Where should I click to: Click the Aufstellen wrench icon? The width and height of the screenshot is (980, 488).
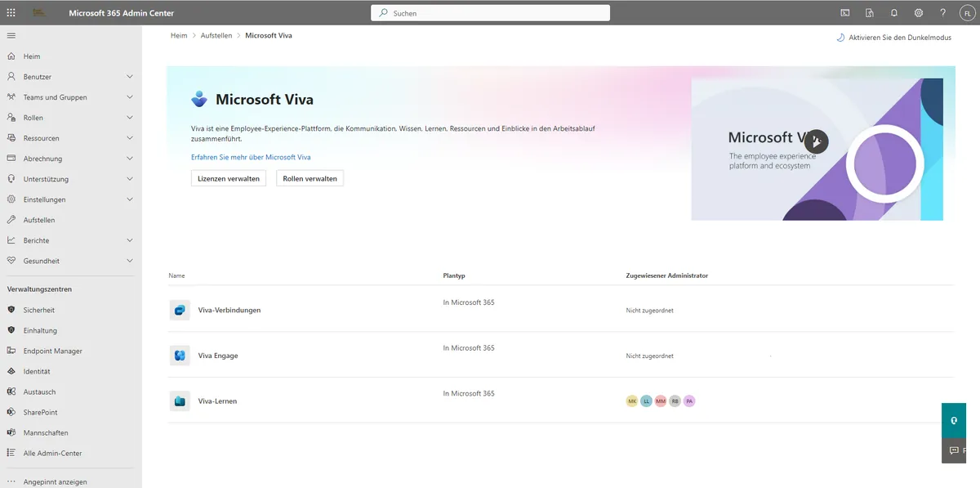11,220
